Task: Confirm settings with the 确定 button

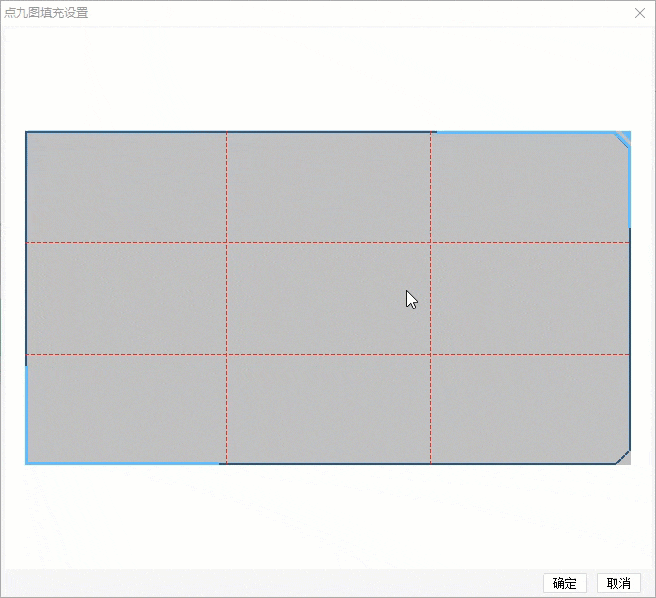Action: pos(565,583)
